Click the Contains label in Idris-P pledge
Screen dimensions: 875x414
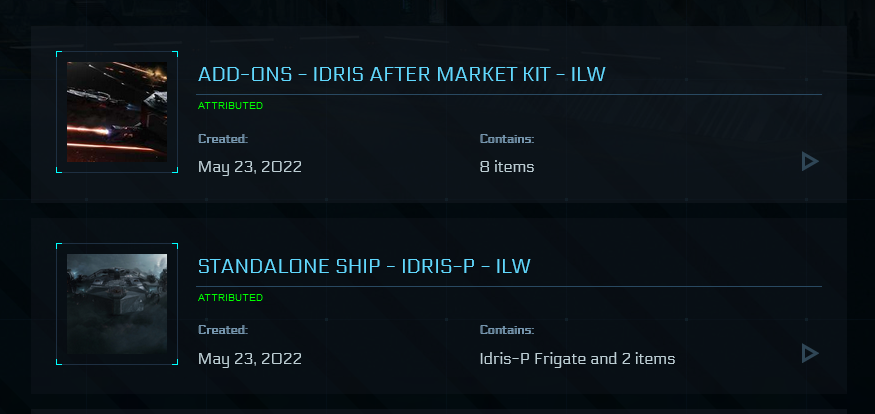pyautogui.click(x=507, y=330)
